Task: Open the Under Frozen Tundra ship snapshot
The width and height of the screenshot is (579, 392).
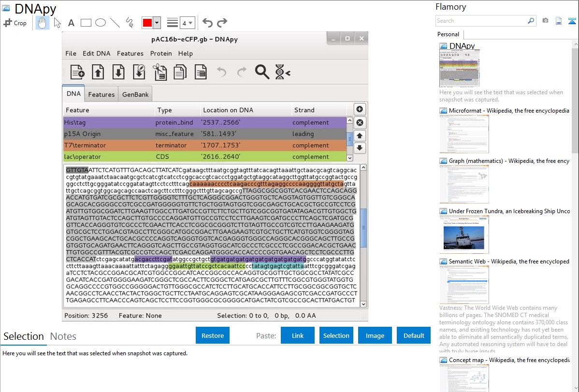Action: point(464,234)
